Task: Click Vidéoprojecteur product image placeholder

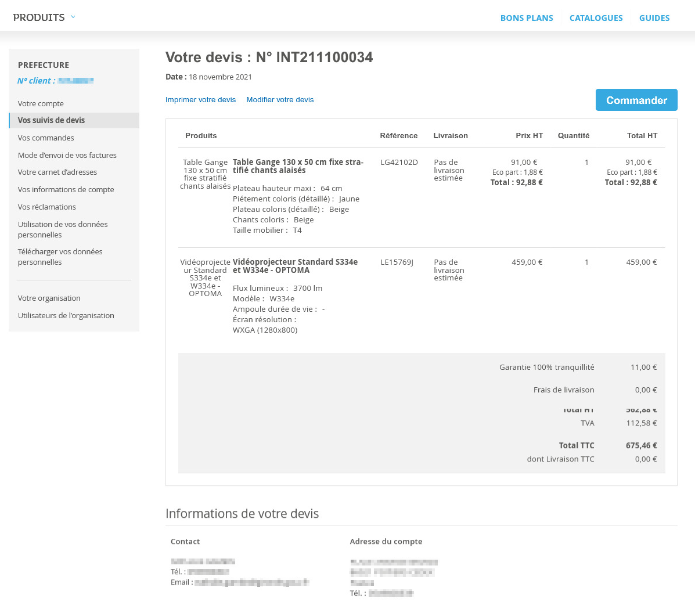Action: coord(205,278)
